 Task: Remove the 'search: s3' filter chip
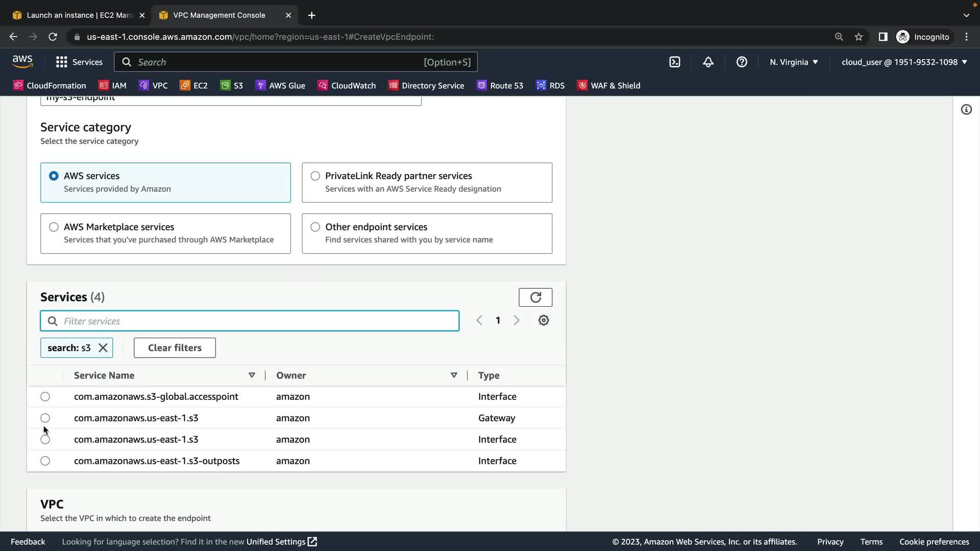click(x=103, y=348)
